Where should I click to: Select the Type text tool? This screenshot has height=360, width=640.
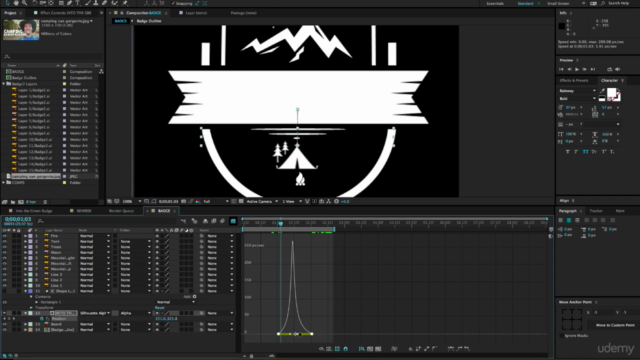point(78,3)
